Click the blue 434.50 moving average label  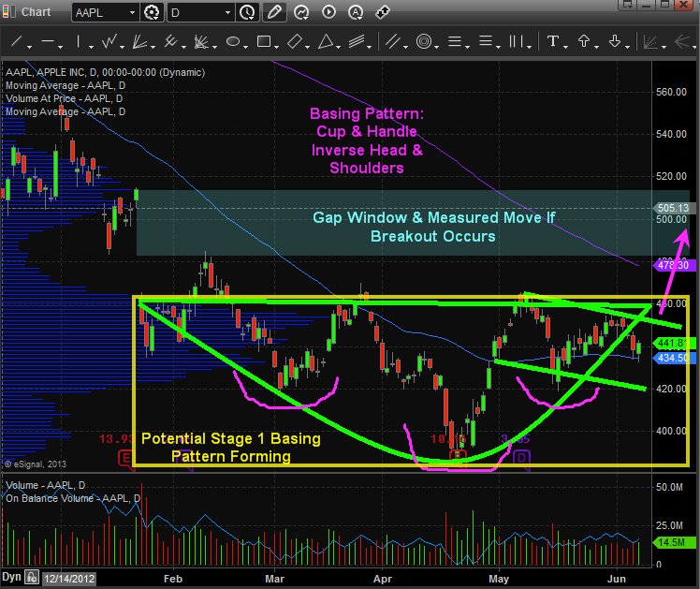click(x=674, y=358)
